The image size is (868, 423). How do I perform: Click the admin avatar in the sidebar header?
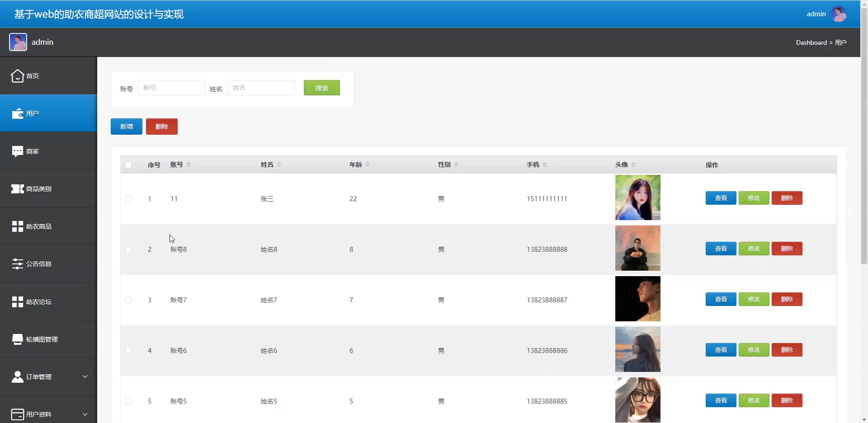coord(18,42)
